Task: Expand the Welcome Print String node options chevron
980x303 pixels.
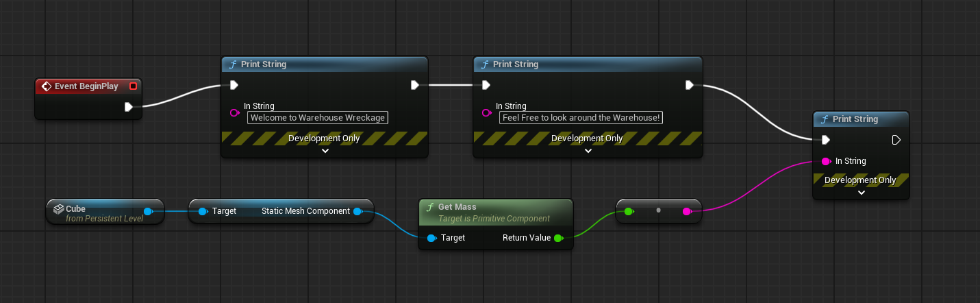Action: (x=325, y=151)
